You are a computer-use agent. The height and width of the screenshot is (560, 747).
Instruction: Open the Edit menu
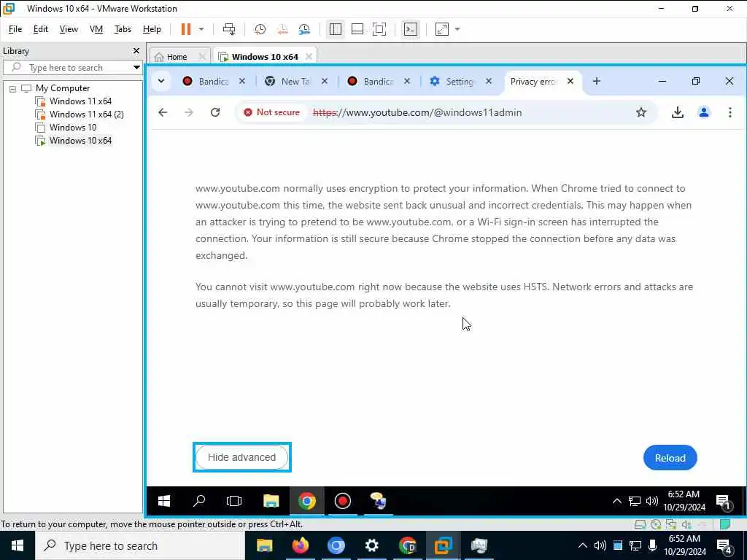[41, 29]
